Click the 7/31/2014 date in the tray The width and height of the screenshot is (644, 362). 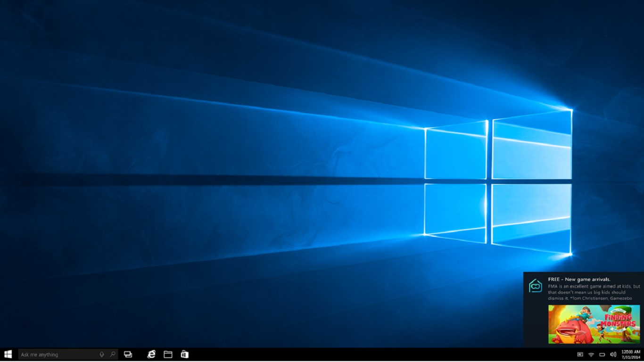[631, 357]
